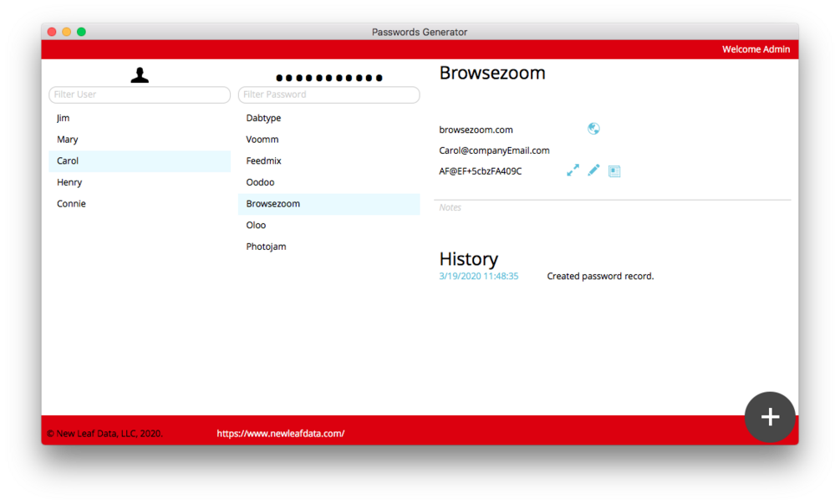The width and height of the screenshot is (840, 504).
Task: Open the newleafdata.com footer link
Action: pyautogui.click(x=281, y=433)
